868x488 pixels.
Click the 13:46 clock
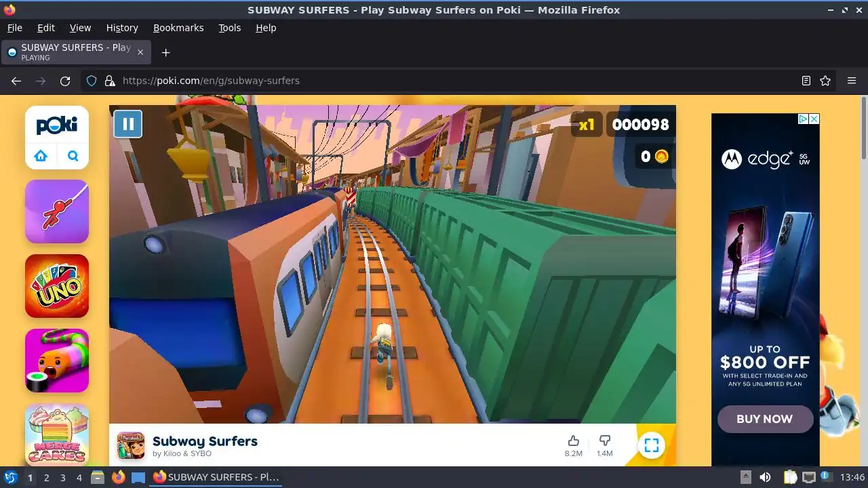tap(852, 477)
